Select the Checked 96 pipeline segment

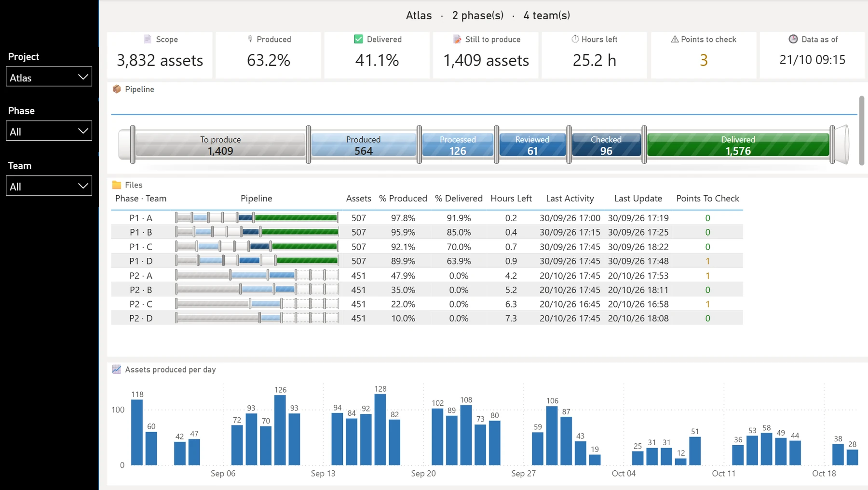pyautogui.click(x=606, y=145)
